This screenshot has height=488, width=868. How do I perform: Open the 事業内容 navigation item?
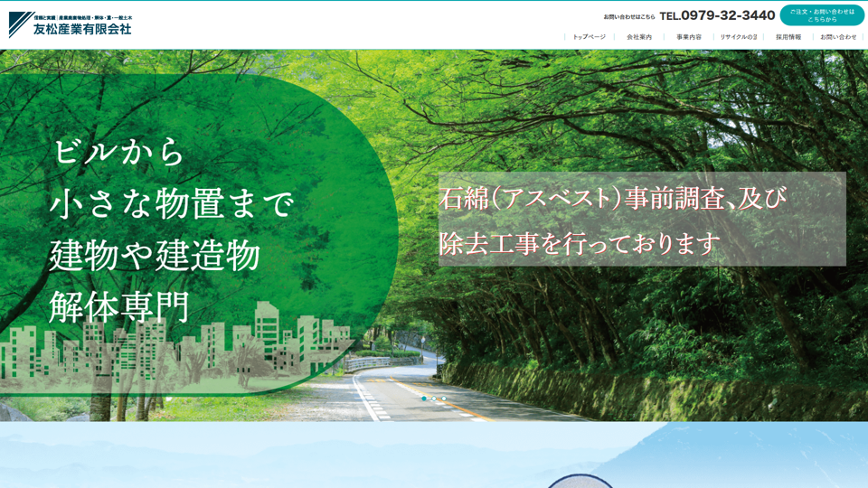pos(689,37)
